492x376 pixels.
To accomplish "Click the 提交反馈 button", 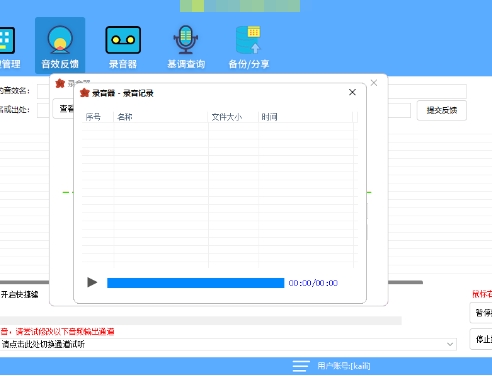I will pos(442,110).
